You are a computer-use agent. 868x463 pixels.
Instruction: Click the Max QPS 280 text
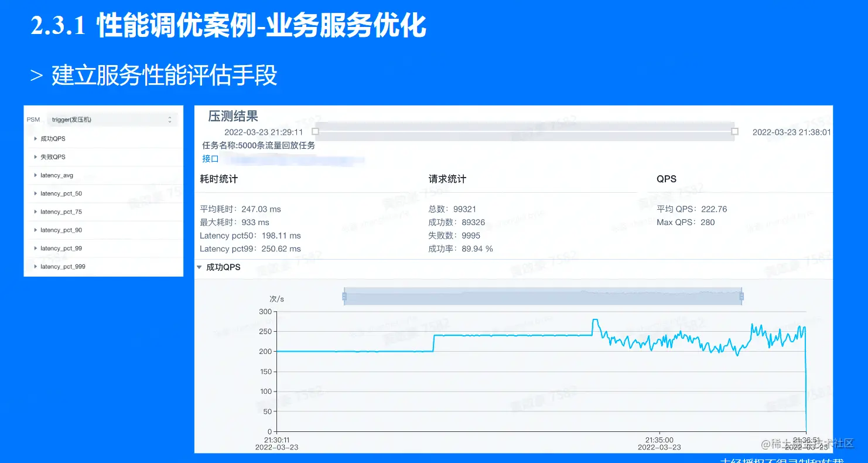[x=686, y=222]
